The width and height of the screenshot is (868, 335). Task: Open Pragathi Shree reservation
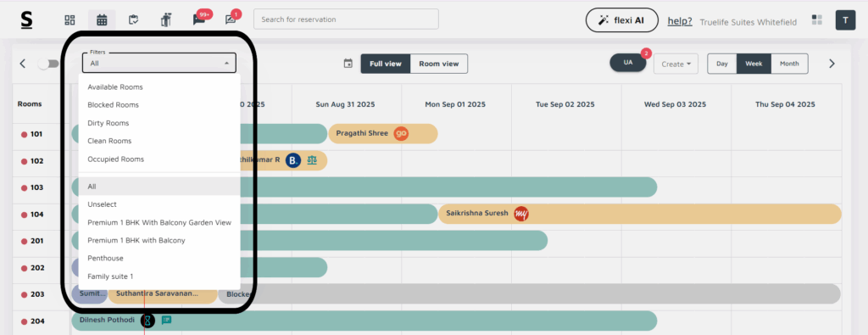pyautogui.click(x=383, y=133)
